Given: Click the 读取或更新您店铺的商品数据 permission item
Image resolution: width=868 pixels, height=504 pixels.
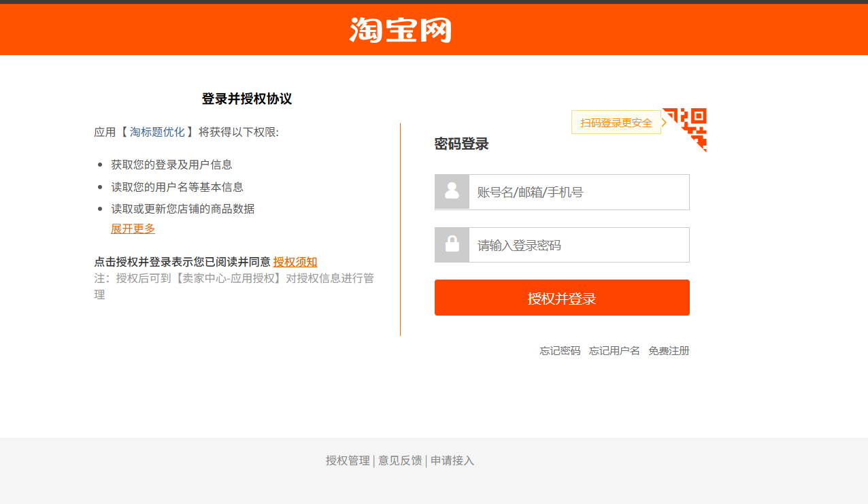Looking at the screenshot, I should tap(183, 209).
